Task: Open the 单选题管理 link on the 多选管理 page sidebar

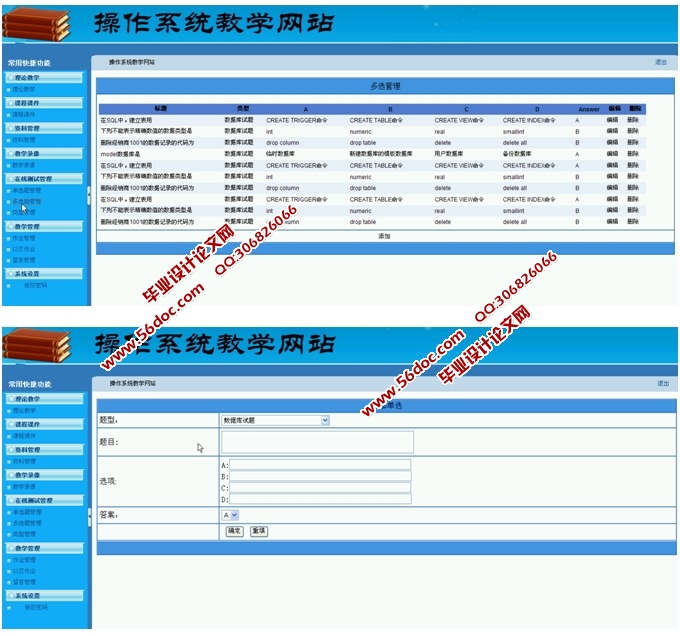Action: tap(27, 190)
